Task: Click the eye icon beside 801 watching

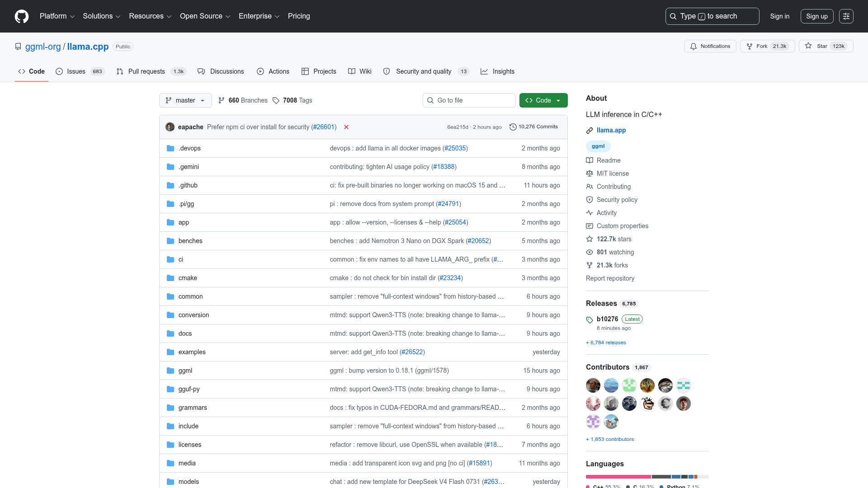Action: pyautogui.click(x=590, y=252)
